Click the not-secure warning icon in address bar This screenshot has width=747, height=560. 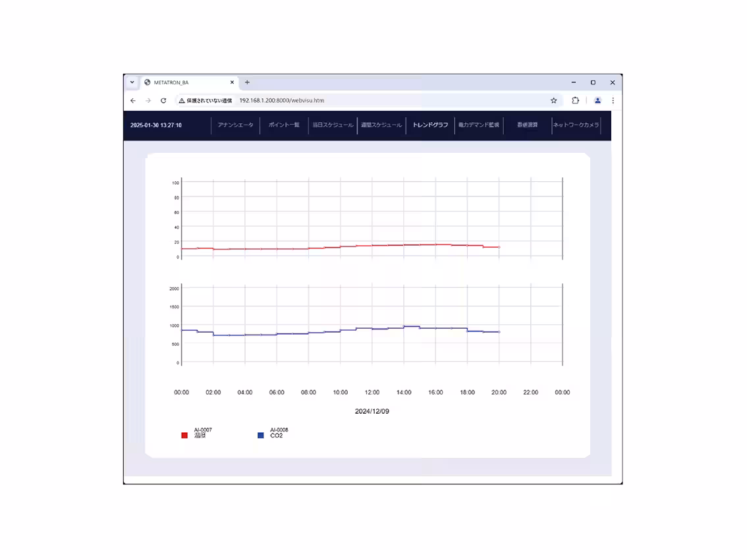pos(182,101)
